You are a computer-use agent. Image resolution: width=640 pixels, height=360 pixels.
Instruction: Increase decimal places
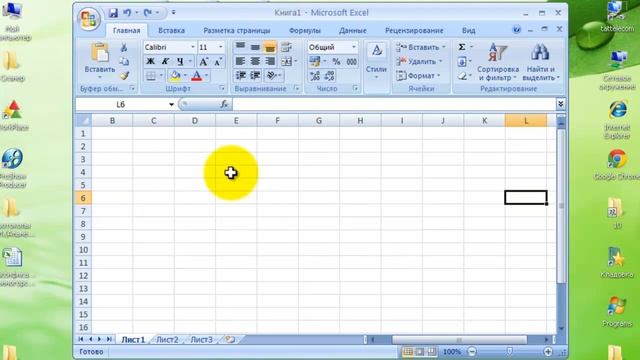tap(315, 76)
